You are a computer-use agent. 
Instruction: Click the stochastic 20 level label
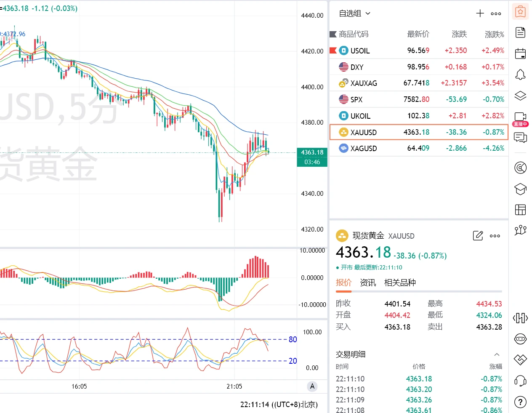click(x=293, y=361)
